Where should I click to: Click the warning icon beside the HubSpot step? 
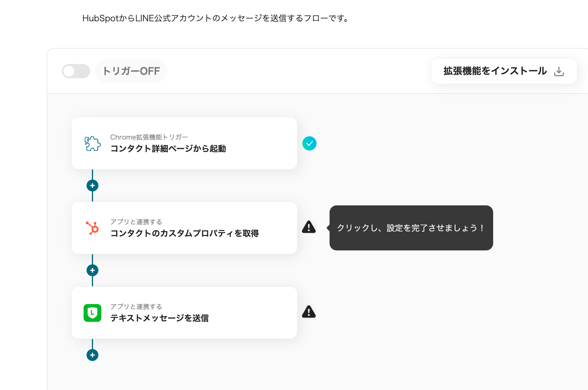coord(309,227)
